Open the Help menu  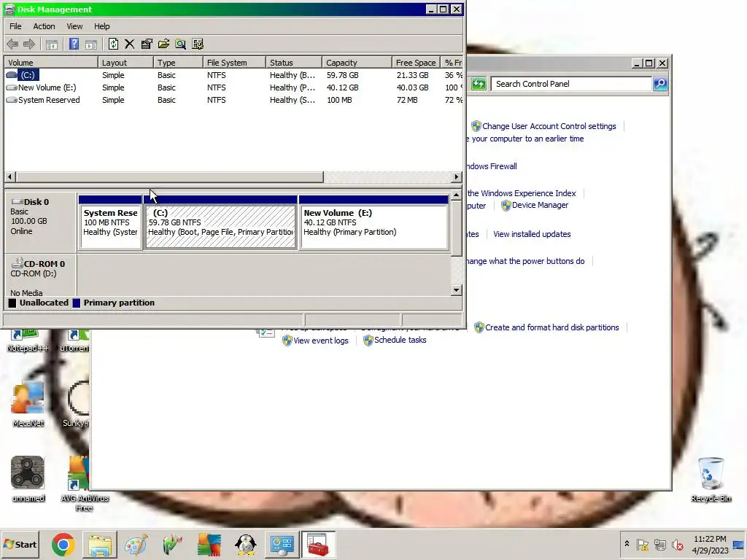pyautogui.click(x=101, y=26)
